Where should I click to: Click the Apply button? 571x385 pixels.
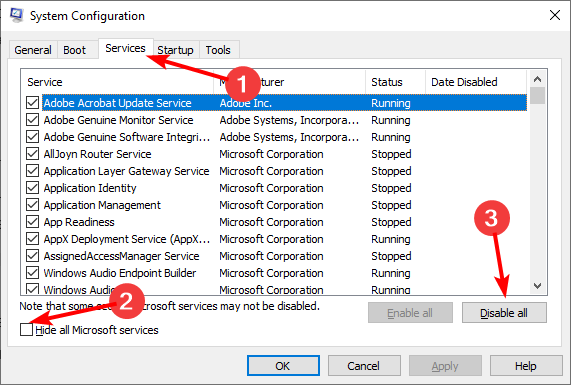pyautogui.click(x=445, y=365)
